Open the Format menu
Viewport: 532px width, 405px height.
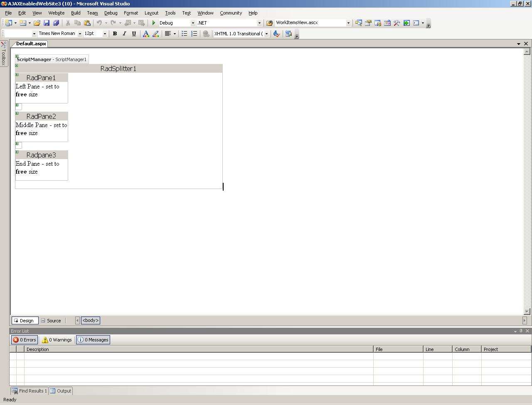coord(131,13)
